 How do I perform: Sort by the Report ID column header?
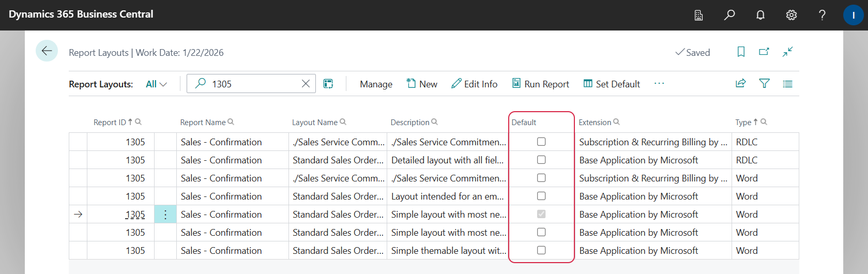click(x=110, y=123)
